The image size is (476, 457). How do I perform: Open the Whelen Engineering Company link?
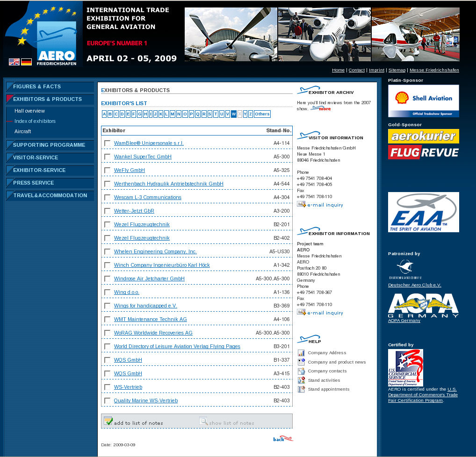155,251
